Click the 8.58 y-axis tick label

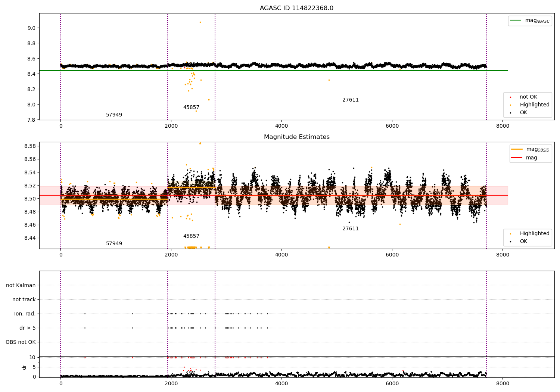pyautogui.click(x=30, y=146)
